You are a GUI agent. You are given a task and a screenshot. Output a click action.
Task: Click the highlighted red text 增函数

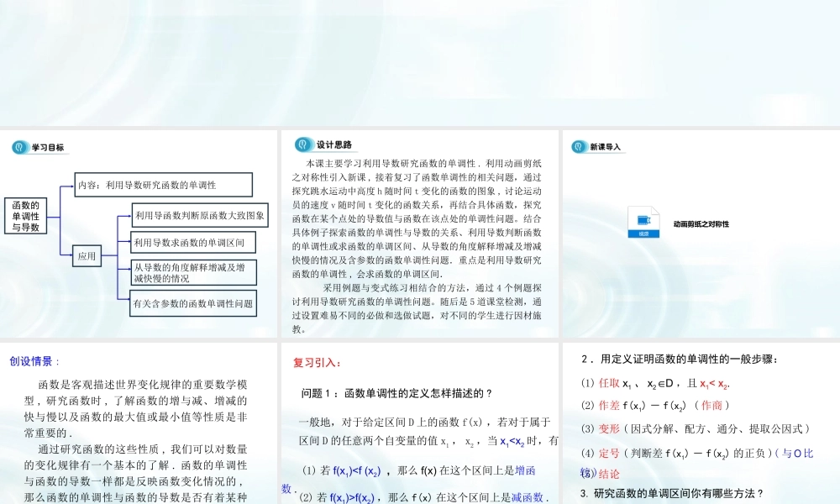point(535,470)
